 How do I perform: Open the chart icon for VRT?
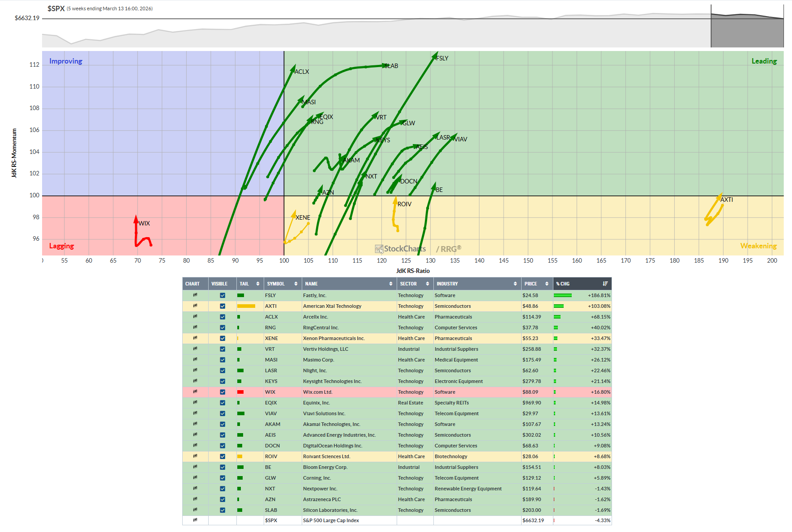pos(195,349)
